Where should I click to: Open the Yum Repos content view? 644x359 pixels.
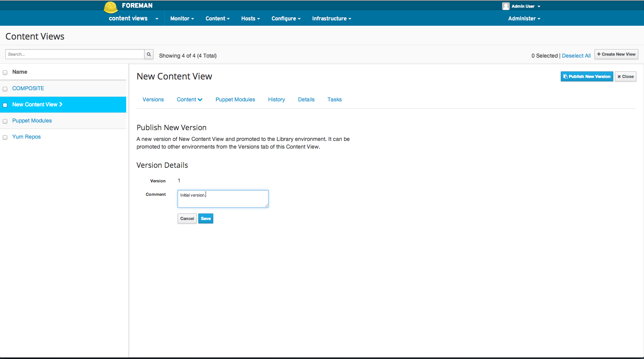[26, 137]
